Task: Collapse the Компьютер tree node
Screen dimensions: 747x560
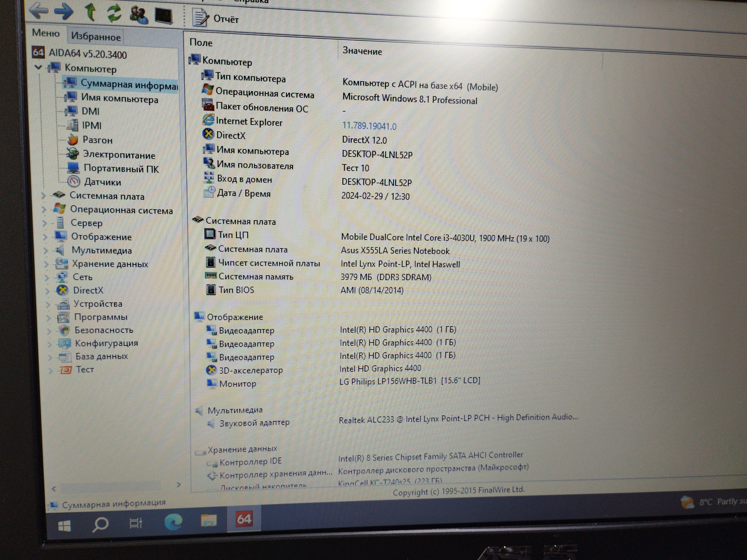Action: pos(38,67)
